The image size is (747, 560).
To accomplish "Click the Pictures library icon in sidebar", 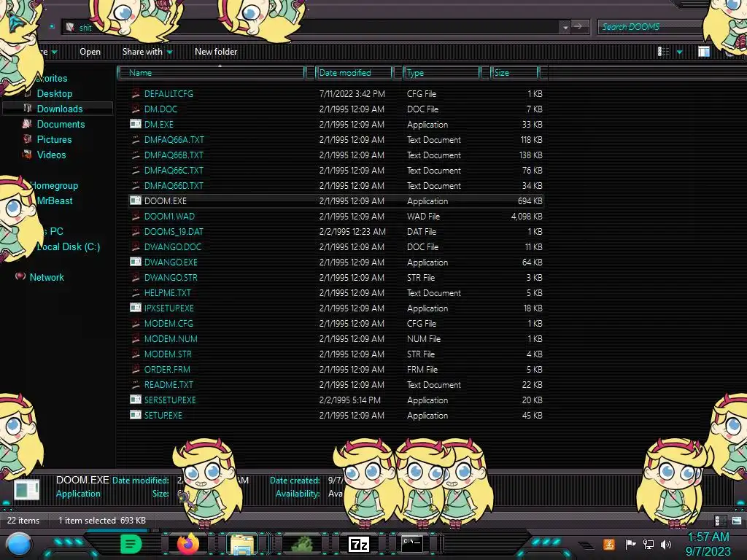I will 27,139.
